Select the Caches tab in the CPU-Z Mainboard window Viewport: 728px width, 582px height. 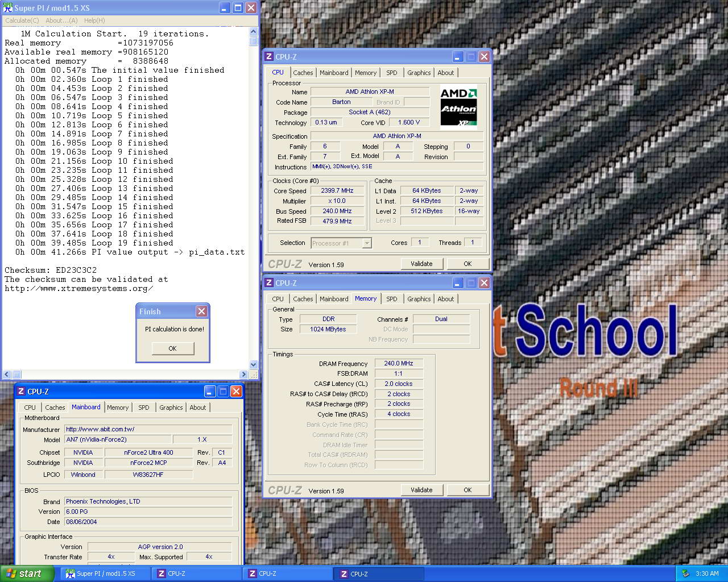click(55, 408)
